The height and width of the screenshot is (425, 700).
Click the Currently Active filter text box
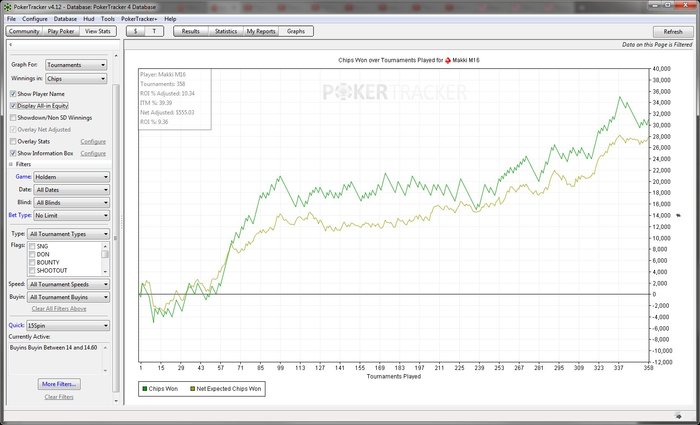tap(58, 358)
